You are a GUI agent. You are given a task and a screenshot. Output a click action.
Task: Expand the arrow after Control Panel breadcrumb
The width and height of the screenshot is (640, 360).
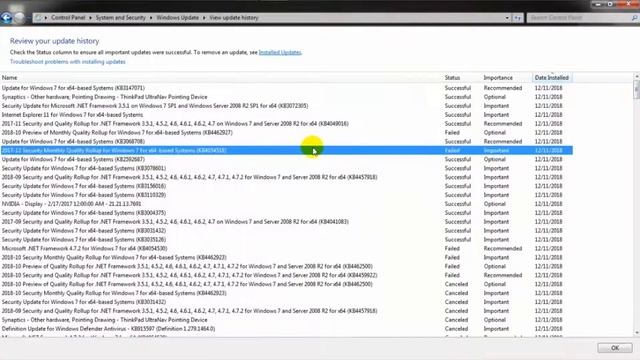[x=90, y=18]
